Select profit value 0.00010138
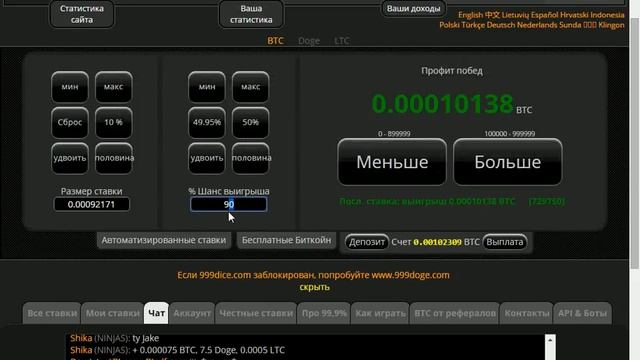Viewport: 640px width, 360px height. pos(442,104)
